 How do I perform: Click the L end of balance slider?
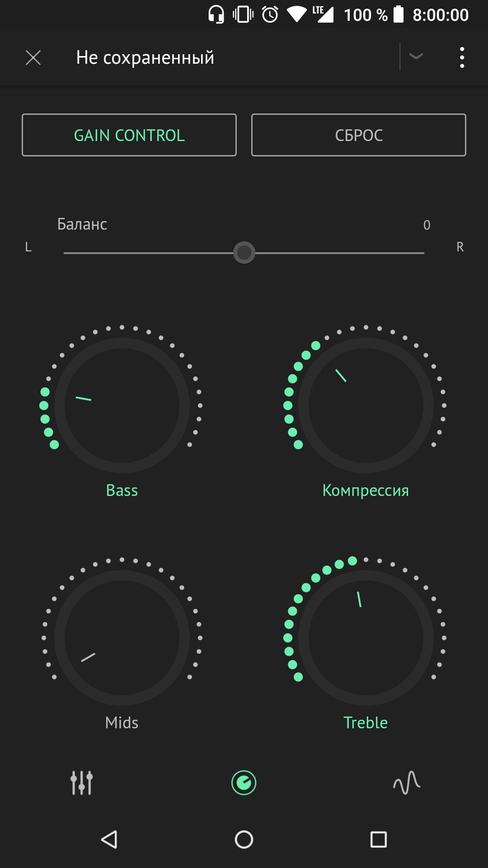coord(28,247)
